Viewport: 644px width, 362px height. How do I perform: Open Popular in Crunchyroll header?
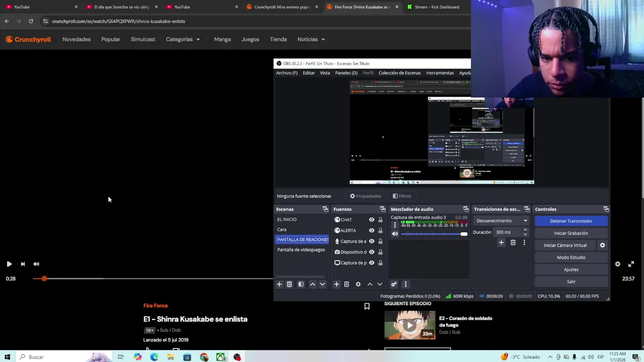[x=111, y=39]
